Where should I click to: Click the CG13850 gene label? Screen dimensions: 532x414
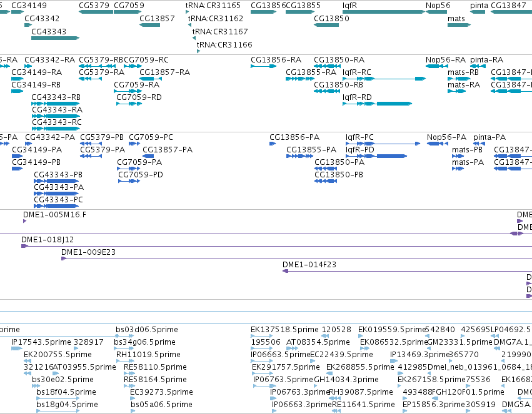click(331, 18)
